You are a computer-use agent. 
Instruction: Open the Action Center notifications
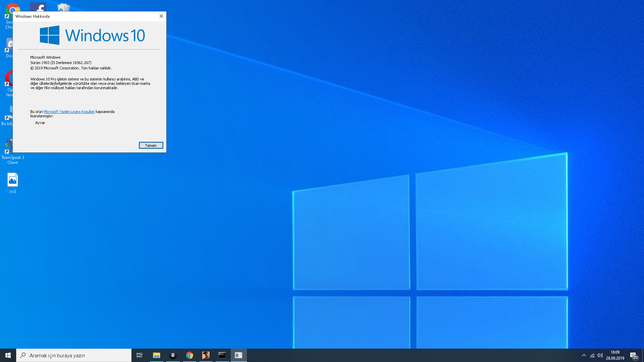point(633,355)
